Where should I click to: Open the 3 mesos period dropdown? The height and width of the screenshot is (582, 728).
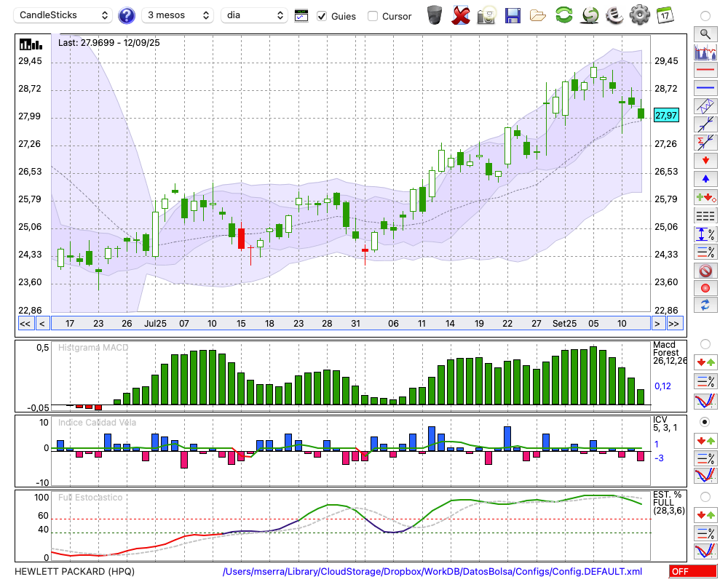[x=178, y=15]
